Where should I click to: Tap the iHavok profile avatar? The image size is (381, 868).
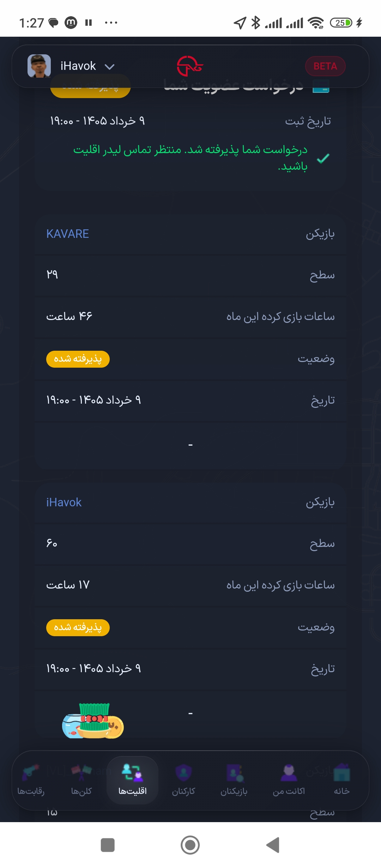tap(39, 66)
